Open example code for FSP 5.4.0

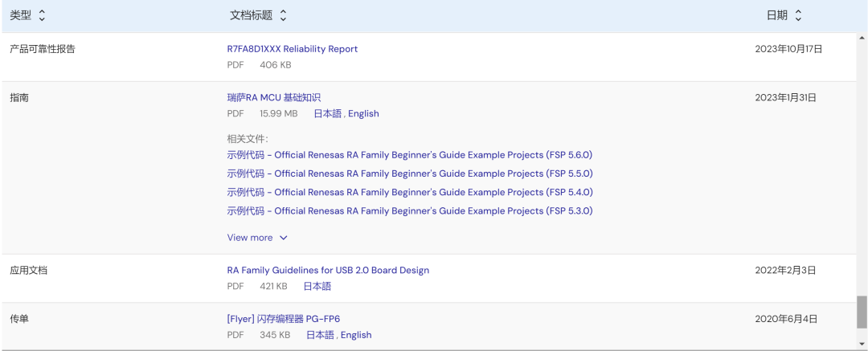pos(409,192)
